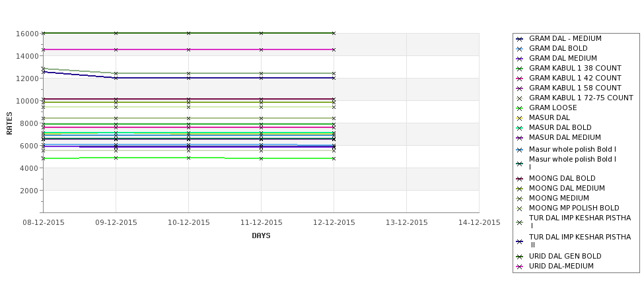Click the 08-12-2015 date label on axis
Image resolution: width=644 pixels, height=283 pixels.
pos(44,223)
